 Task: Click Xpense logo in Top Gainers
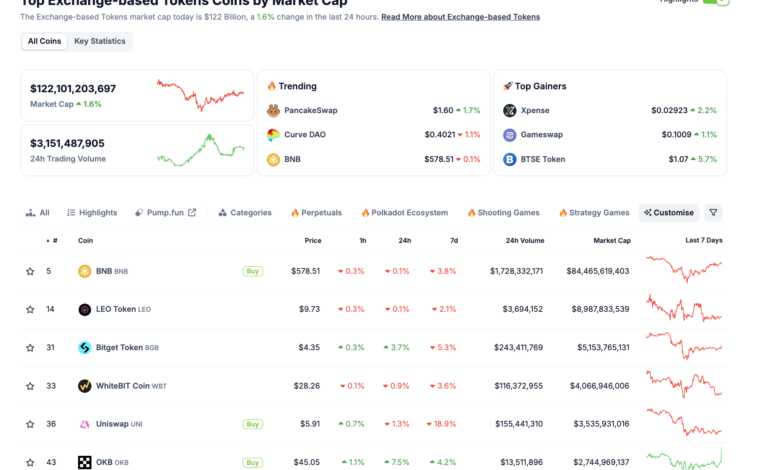[509, 110]
